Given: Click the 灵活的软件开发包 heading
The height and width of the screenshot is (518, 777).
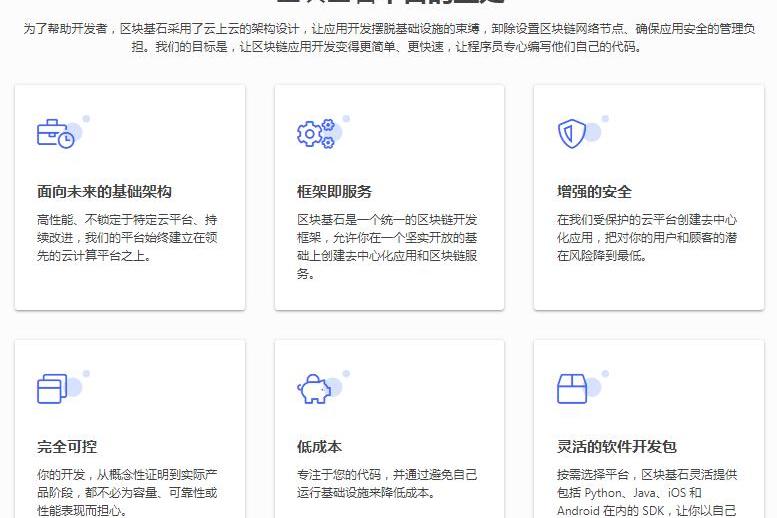Looking at the screenshot, I should click(617, 447).
